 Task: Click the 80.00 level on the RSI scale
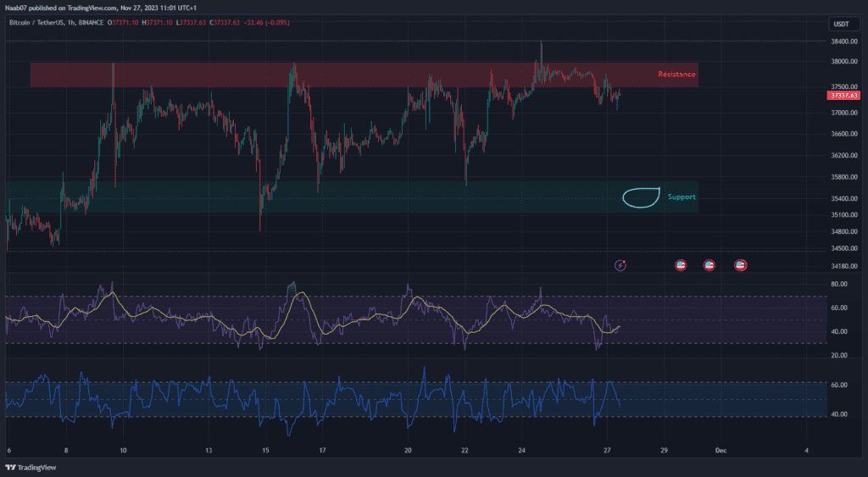point(839,284)
